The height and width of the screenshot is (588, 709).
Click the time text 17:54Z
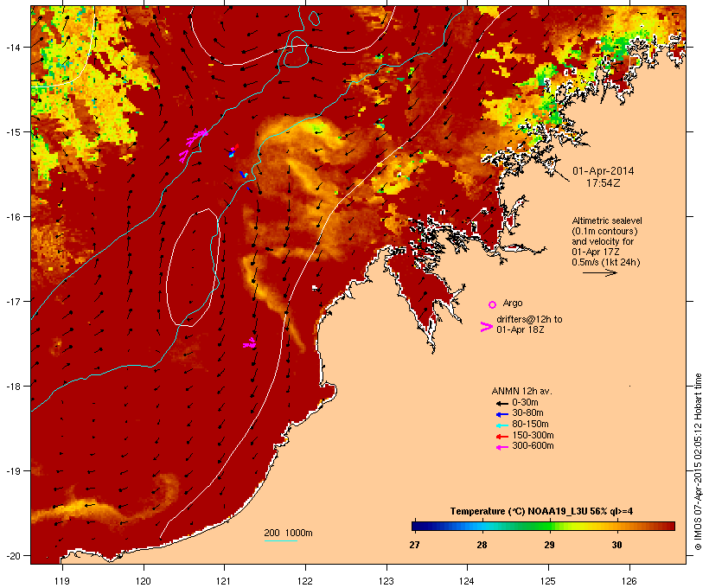pyautogui.click(x=604, y=183)
